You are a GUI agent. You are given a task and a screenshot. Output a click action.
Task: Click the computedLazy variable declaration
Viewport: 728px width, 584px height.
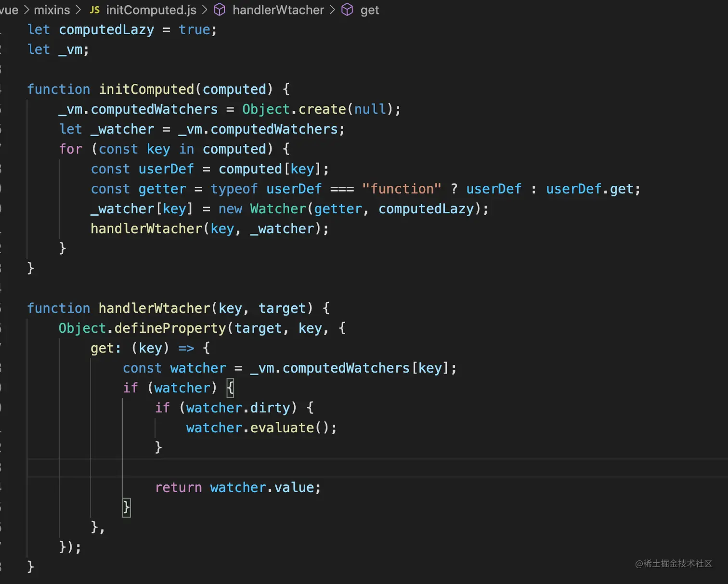coord(106,29)
